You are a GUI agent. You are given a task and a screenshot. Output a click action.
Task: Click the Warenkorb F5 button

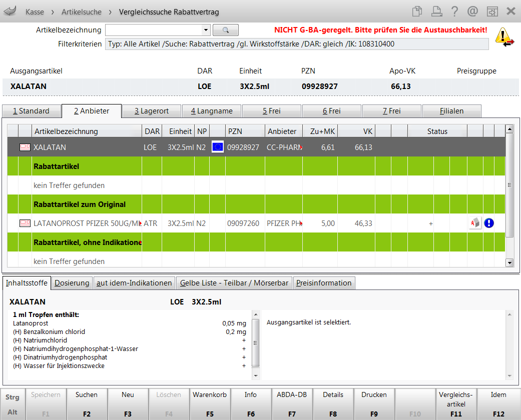click(x=210, y=404)
